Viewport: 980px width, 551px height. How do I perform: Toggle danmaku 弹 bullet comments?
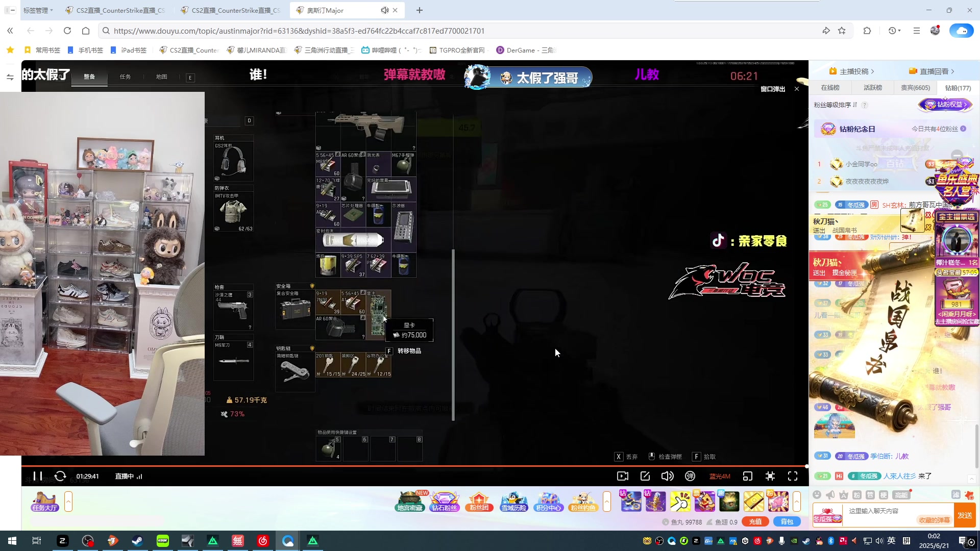(690, 476)
